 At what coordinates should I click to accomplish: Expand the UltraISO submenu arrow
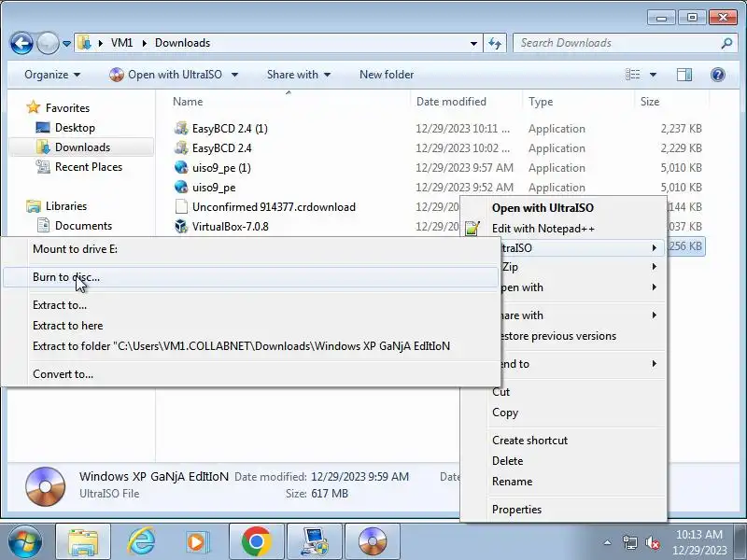[655, 247]
